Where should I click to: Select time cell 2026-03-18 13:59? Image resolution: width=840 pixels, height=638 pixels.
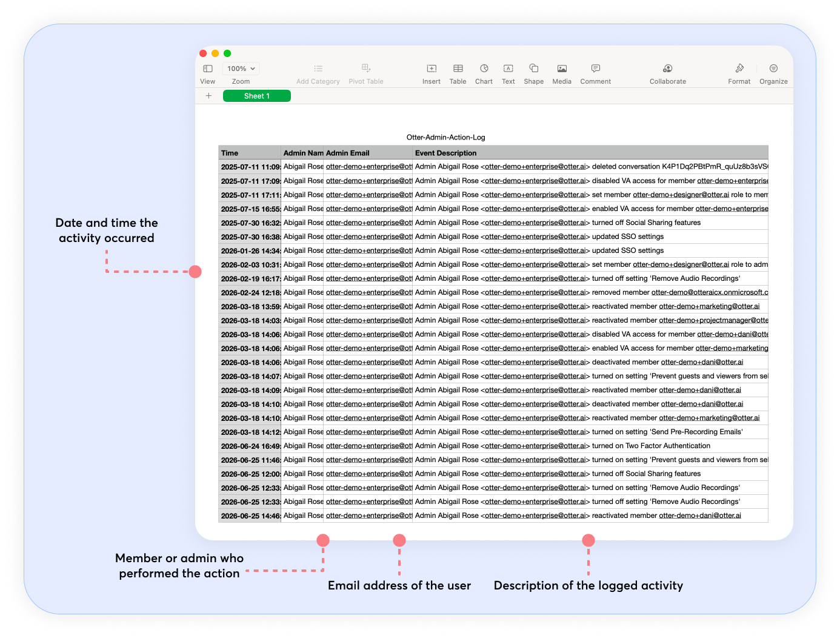[250, 306]
